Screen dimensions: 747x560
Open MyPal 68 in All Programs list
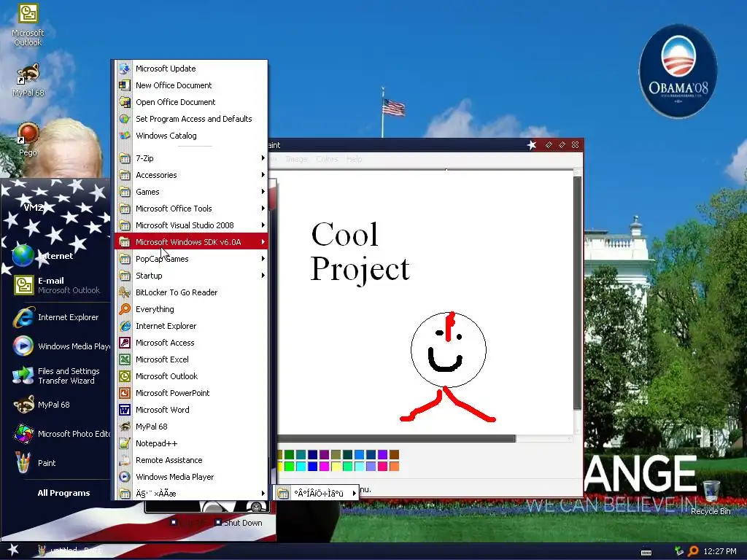(190, 427)
